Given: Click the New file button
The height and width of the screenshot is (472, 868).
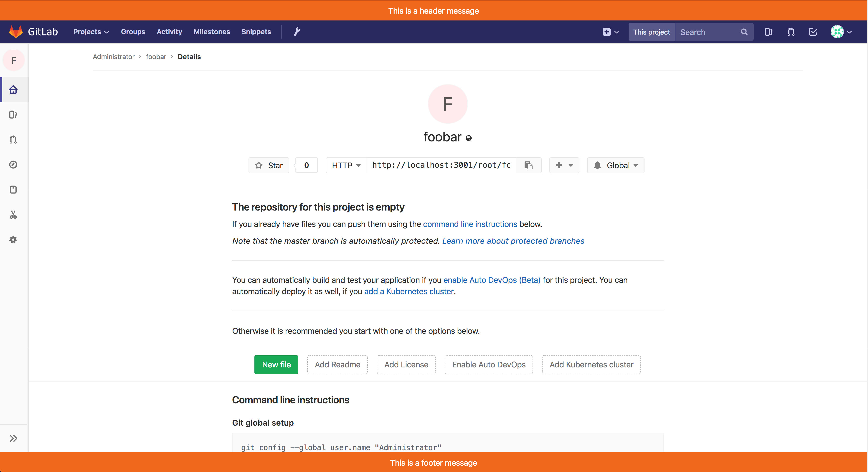Looking at the screenshot, I should tap(276, 364).
